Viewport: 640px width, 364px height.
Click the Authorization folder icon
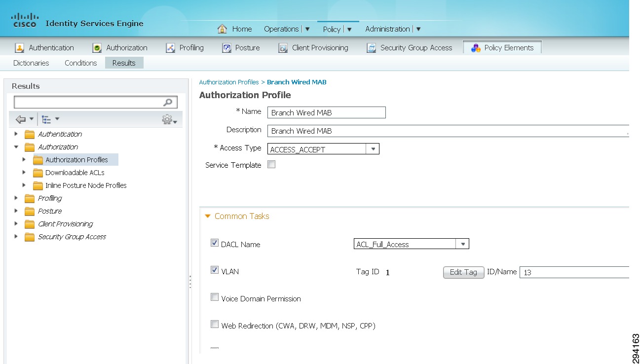pos(30,147)
